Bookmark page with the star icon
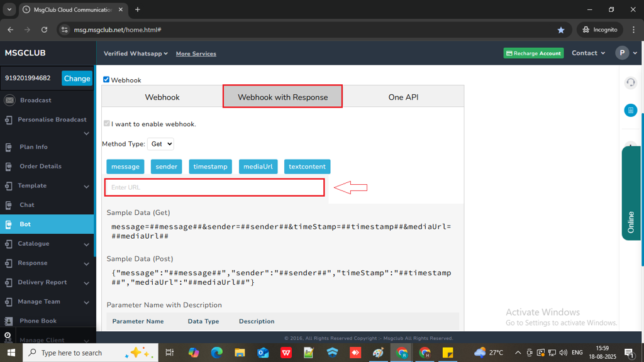This screenshot has width=644, height=362. coord(560,30)
